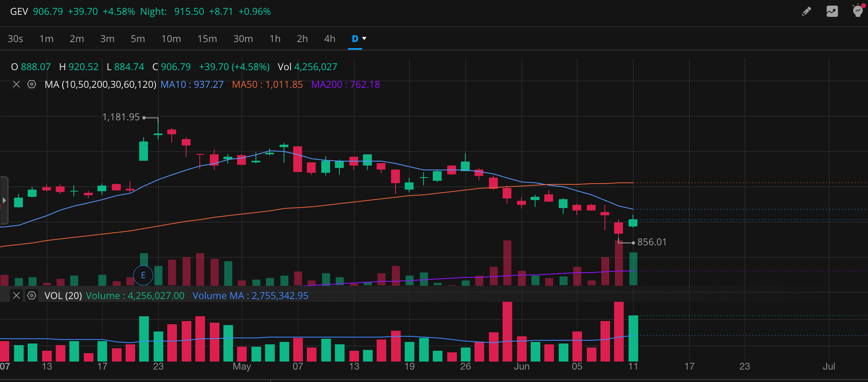868x382 pixels.
Task: Switch to the 5m timeframe
Action: point(138,39)
